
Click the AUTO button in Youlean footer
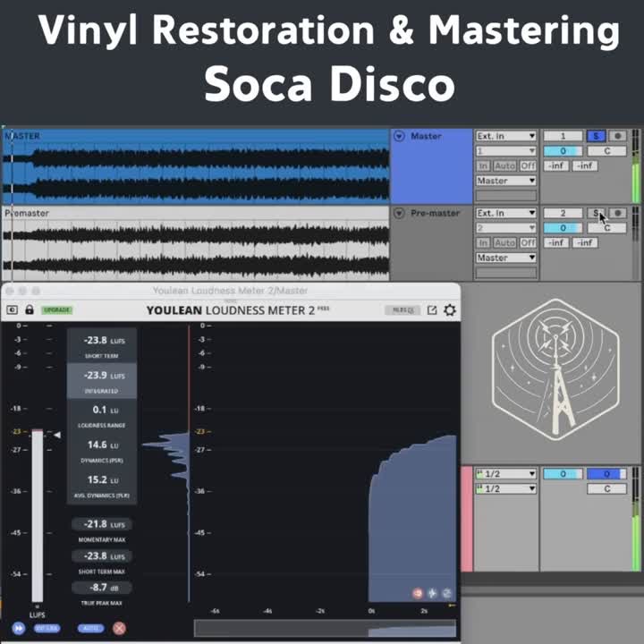click(x=90, y=628)
